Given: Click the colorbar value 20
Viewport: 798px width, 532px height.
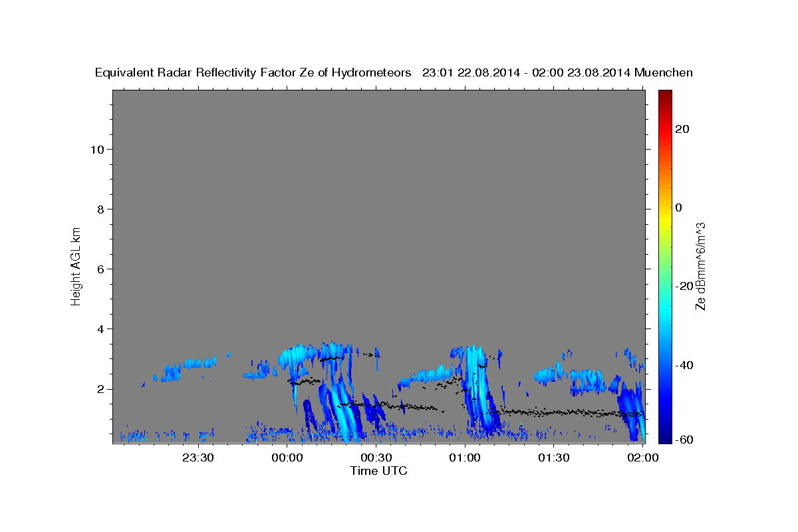Looking at the screenshot, I should 682,129.
